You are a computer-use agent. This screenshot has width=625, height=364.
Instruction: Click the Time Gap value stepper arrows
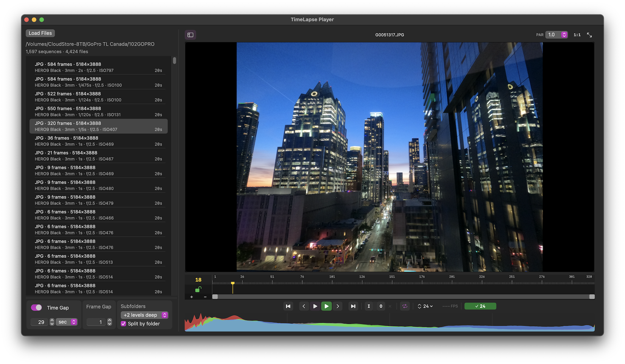(x=52, y=322)
